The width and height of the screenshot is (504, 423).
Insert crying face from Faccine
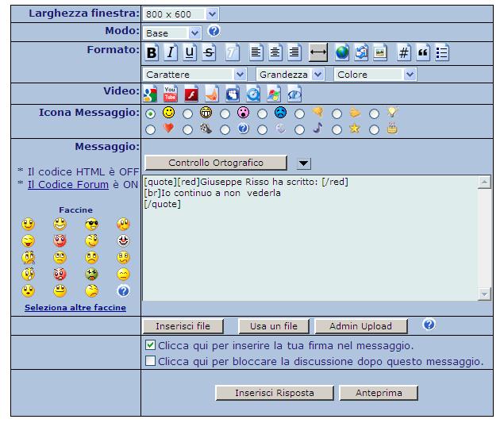click(x=29, y=257)
